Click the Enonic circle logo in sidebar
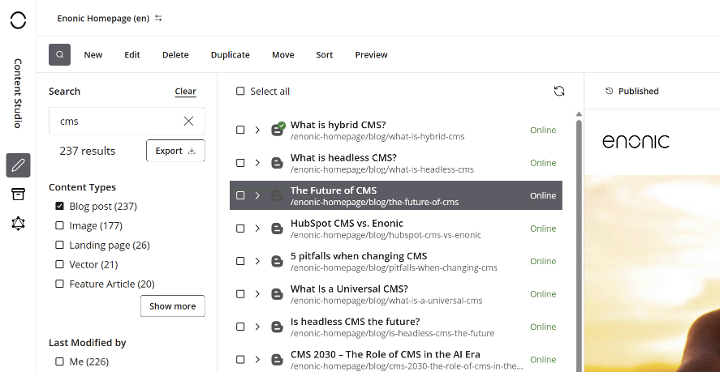 coord(18,20)
